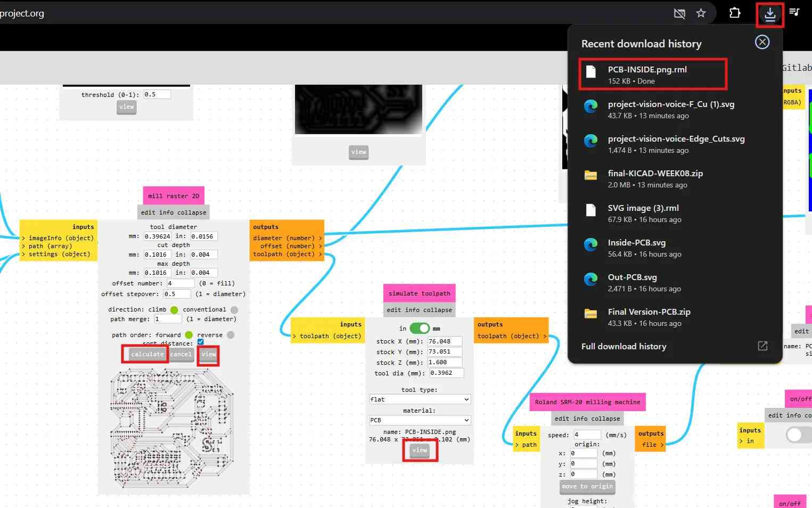The width and height of the screenshot is (812, 508).
Task: Click the Roland module path input port
Action: click(526, 445)
